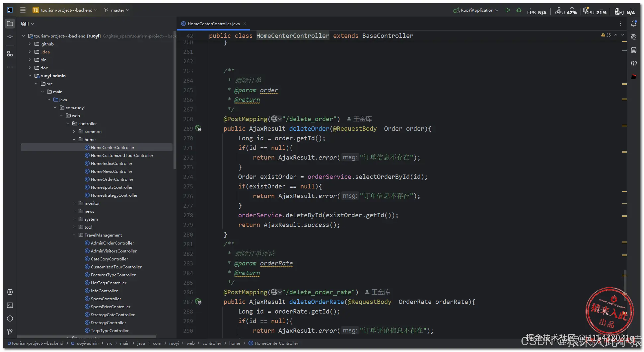Open the Commit tool window
The image size is (644, 352).
tap(10, 37)
